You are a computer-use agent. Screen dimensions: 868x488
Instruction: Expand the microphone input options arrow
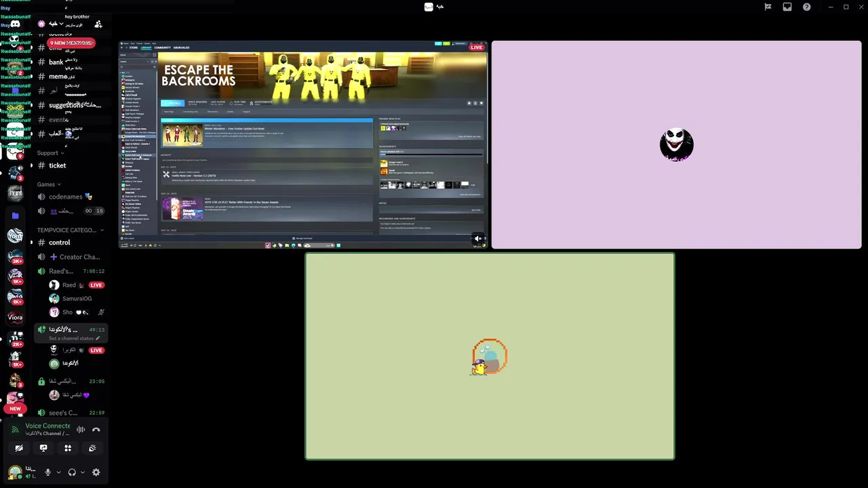[58, 472]
